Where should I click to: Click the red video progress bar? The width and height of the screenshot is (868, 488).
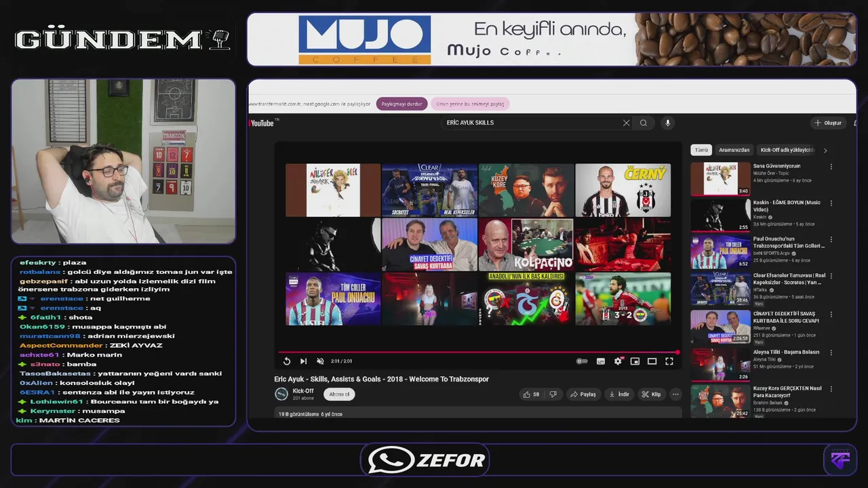[478, 352]
